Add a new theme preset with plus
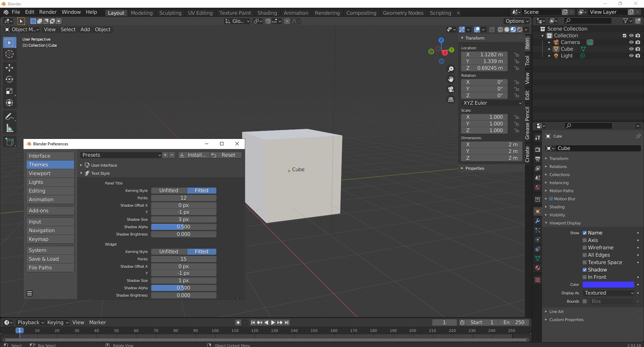The height and width of the screenshot is (347, 644). [165, 155]
